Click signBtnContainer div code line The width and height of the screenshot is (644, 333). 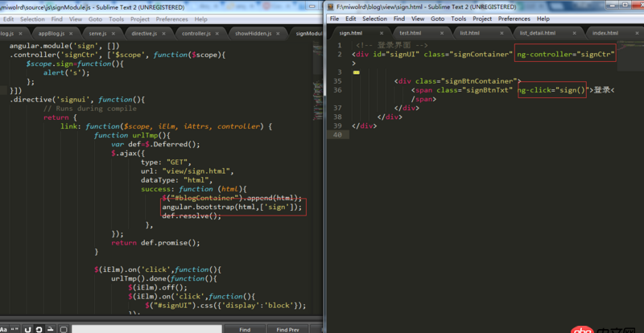457,81
